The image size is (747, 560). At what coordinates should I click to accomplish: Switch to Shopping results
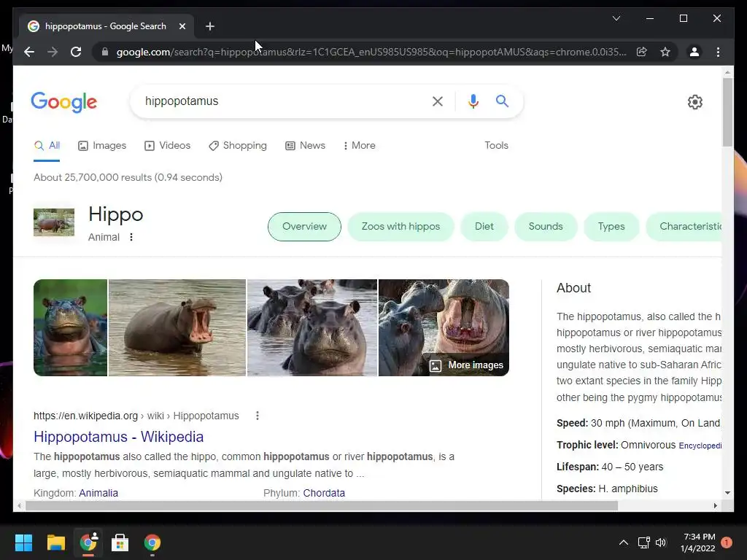(238, 146)
